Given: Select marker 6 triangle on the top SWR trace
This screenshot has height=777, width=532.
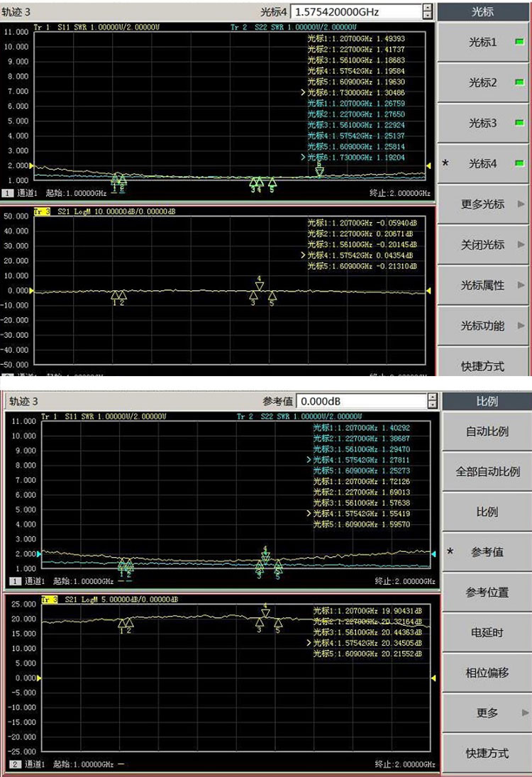Looking at the screenshot, I should pos(319,170).
